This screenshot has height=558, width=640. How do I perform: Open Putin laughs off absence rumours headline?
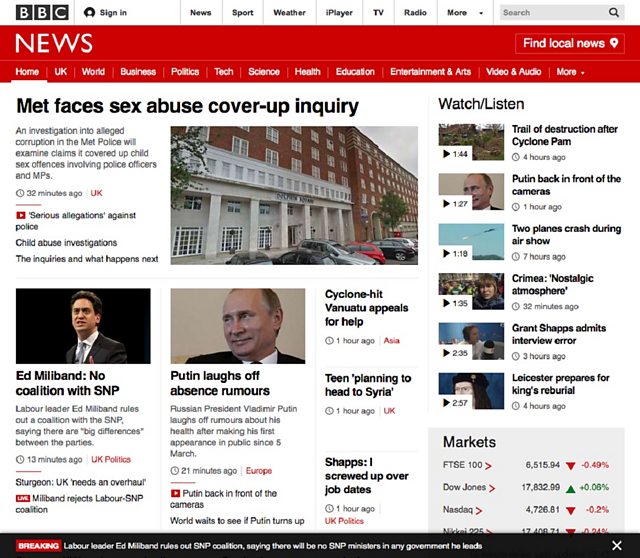(220, 383)
